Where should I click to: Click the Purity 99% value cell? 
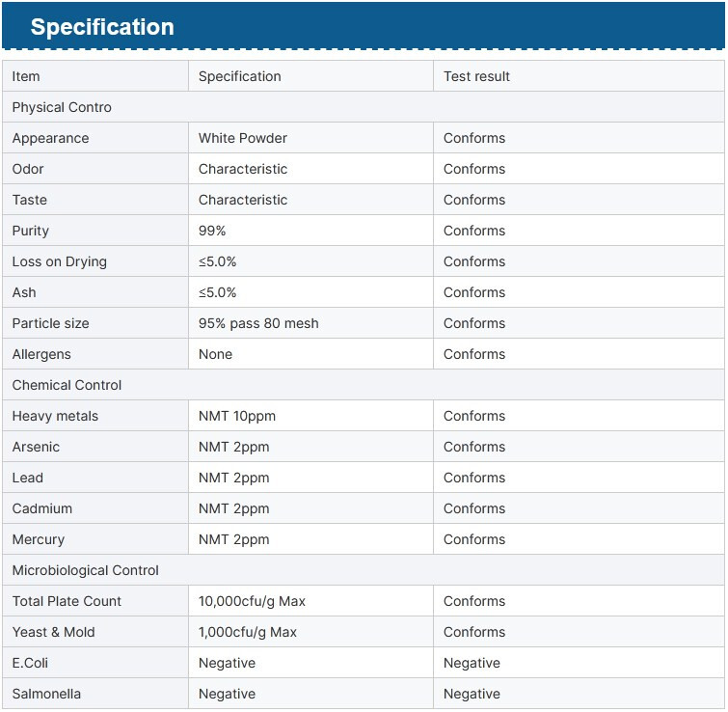point(310,231)
